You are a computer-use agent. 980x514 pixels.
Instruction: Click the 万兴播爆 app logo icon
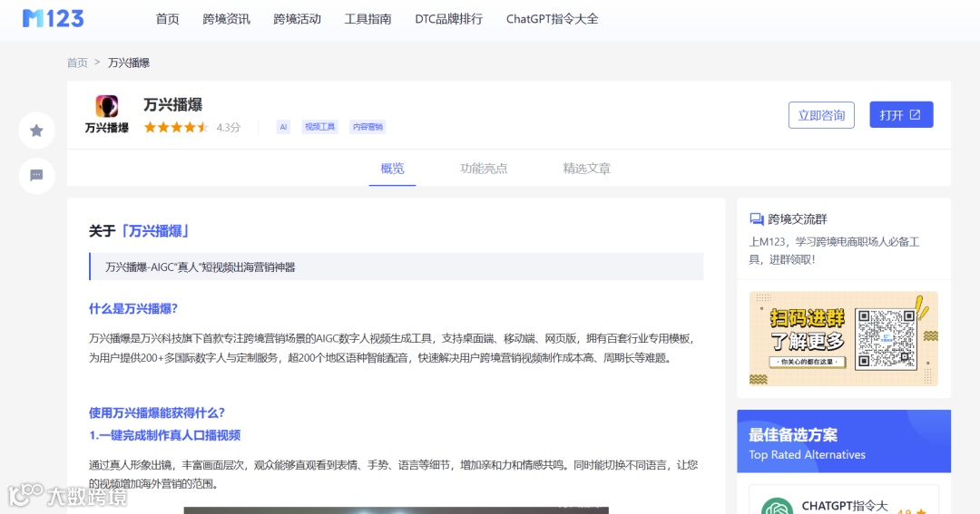tap(107, 106)
